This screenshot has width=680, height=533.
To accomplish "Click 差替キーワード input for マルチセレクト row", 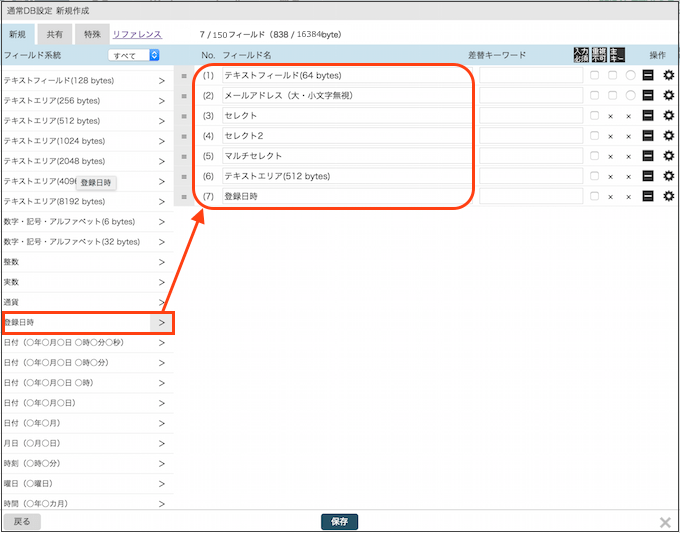I will (x=531, y=156).
